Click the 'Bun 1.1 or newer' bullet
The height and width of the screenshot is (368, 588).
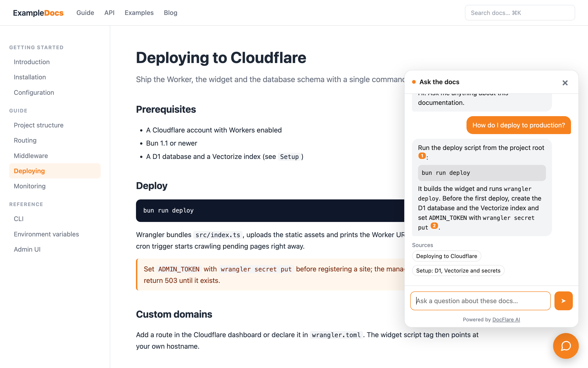pyautogui.click(x=172, y=143)
